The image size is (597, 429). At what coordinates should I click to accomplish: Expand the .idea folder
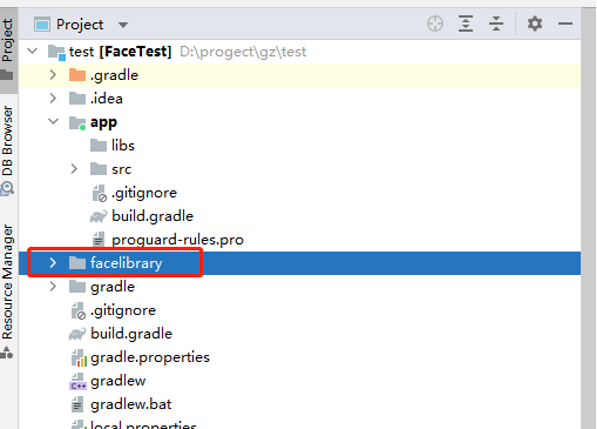coord(53,98)
